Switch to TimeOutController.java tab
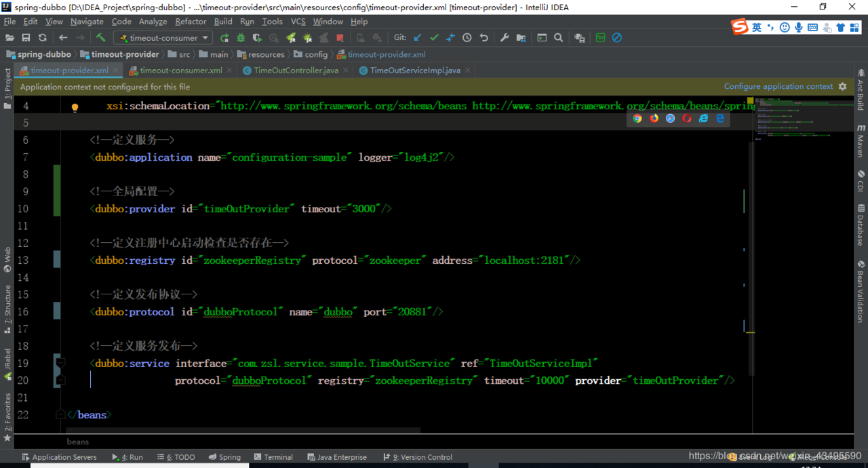Viewport: 868px width, 468px height. pos(296,71)
